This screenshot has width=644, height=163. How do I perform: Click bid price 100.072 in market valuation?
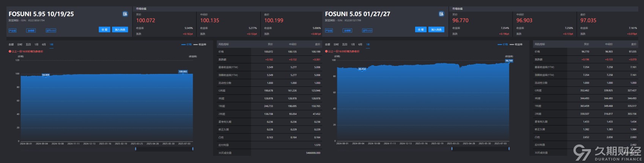pos(146,20)
